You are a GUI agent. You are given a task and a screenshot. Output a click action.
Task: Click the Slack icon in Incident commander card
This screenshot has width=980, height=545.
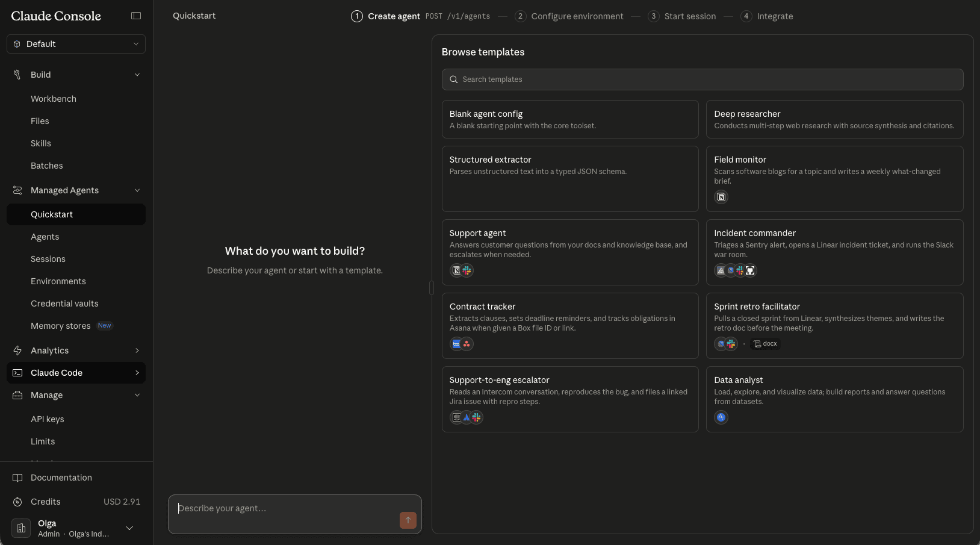point(740,270)
